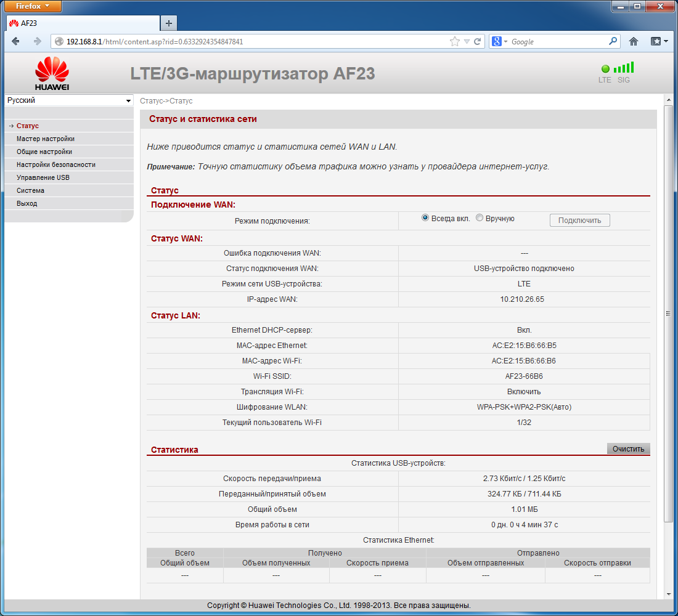Image resolution: width=678 pixels, height=616 pixels.
Task: Click the Трансляция Wi-Fi value Включить
Action: point(524,392)
